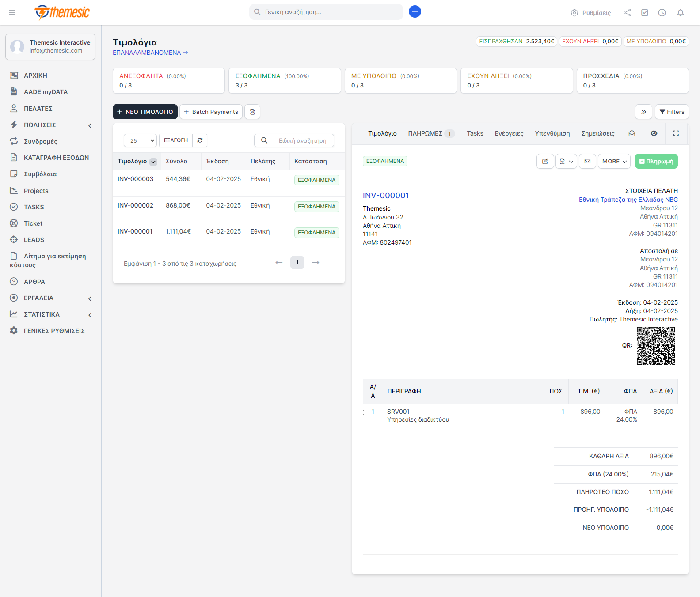700x597 pixels.
Task: Go to next page arrow
Action: (316, 262)
